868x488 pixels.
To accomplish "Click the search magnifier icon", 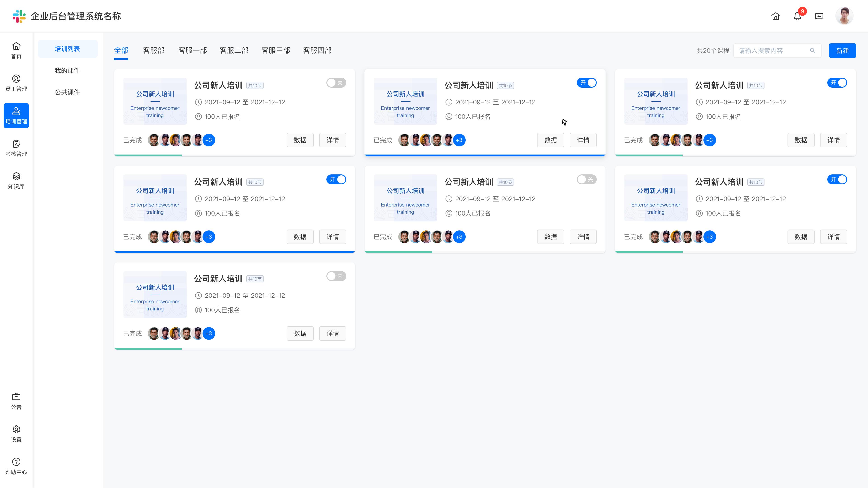I will coord(813,51).
